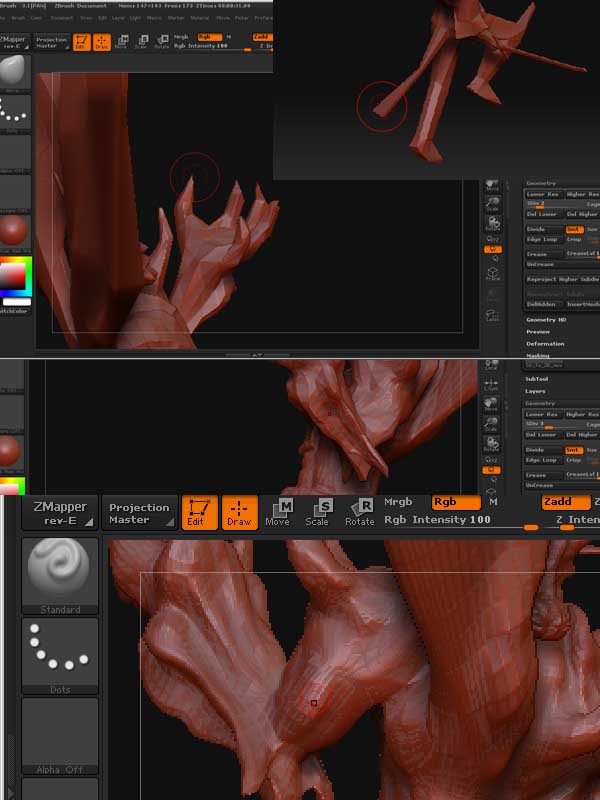Viewport: 600px width, 800px height.
Task: Click the Move view icon on the top screenshot's right shelf
Action: [492, 185]
